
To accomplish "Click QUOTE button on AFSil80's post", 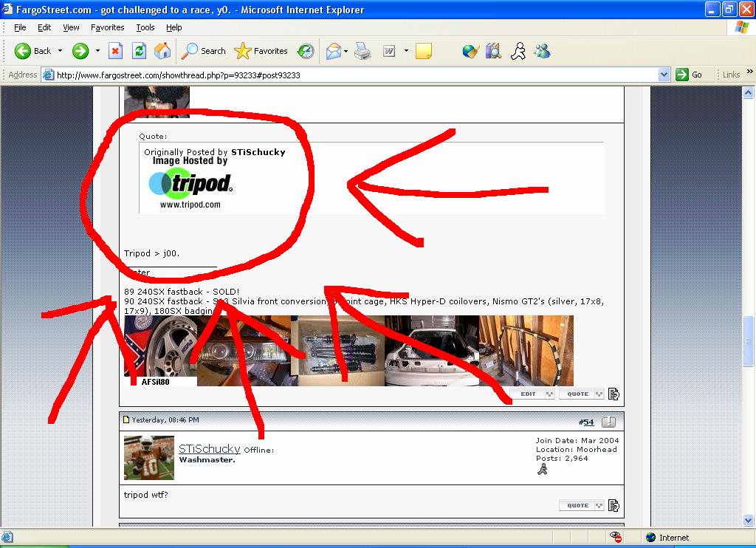I will click(x=582, y=394).
